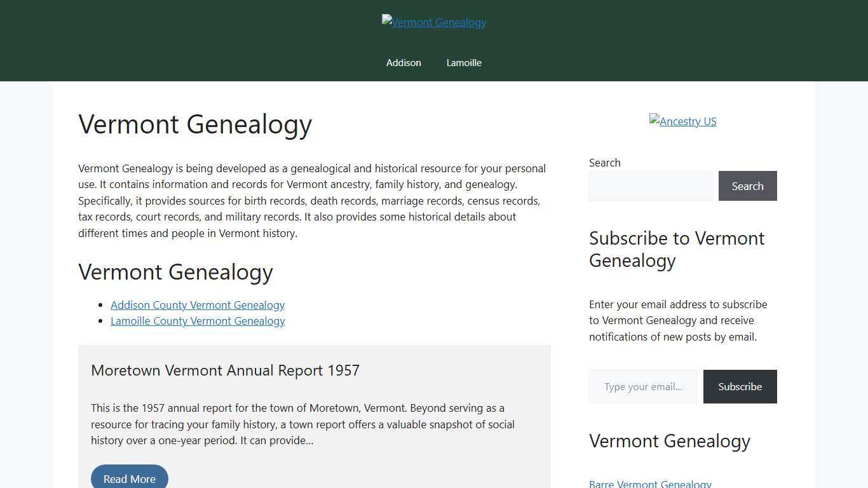Select the Addison menu item
The width and height of the screenshot is (868, 488).
pos(403,62)
